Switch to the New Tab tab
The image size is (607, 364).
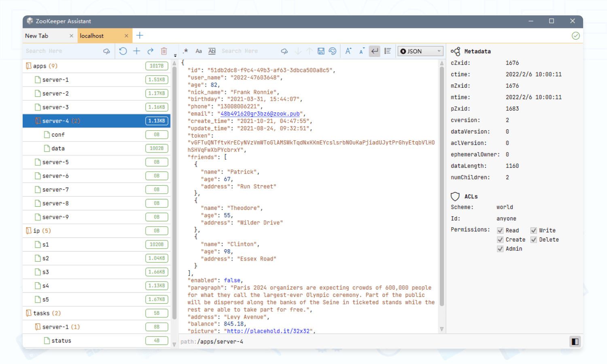37,36
